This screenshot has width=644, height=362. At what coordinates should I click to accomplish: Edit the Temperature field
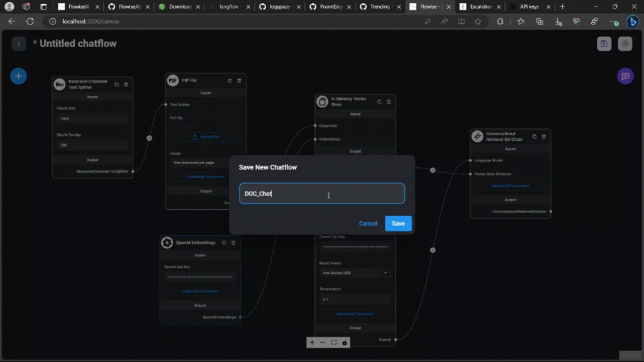(x=355, y=299)
